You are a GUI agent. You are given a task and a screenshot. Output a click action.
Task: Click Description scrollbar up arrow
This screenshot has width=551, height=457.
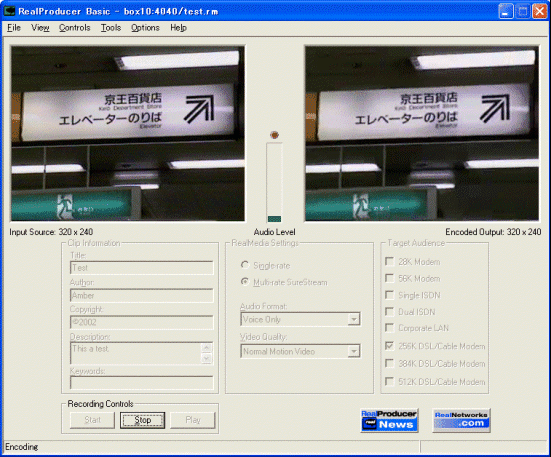(206, 347)
